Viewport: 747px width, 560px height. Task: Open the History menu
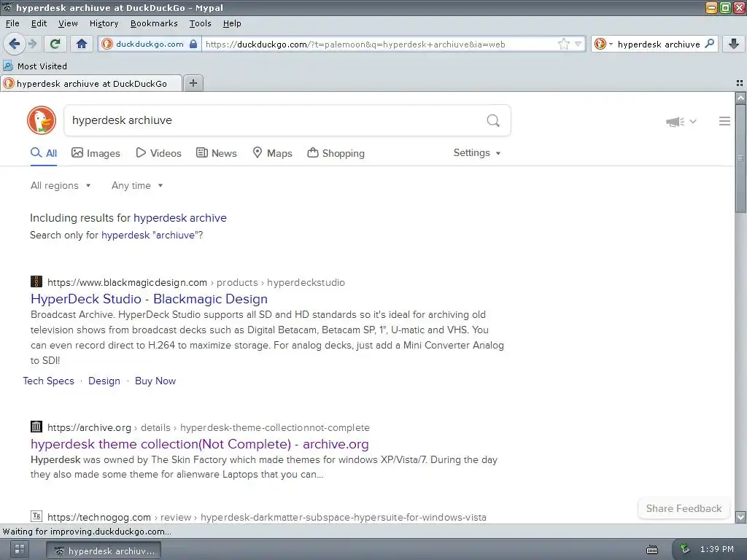pos(104,23)
